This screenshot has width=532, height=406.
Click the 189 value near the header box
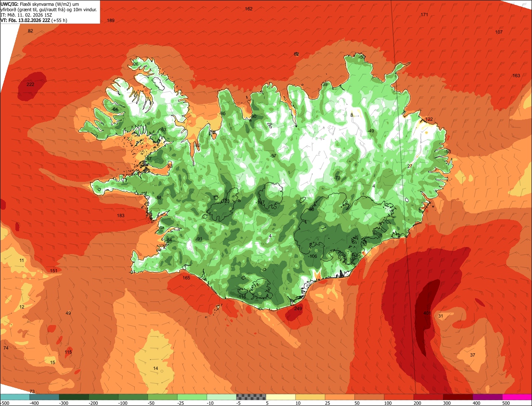point(111,20)
